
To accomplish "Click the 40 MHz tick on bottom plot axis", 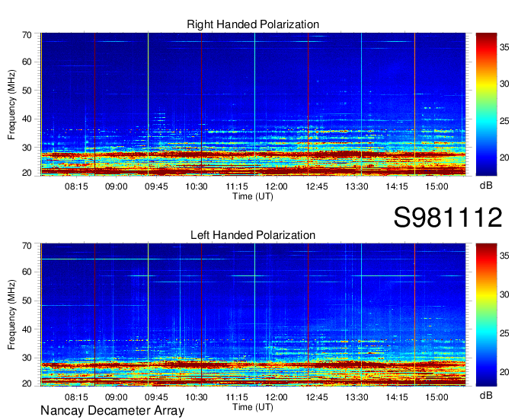I will (x=27, y=329).
